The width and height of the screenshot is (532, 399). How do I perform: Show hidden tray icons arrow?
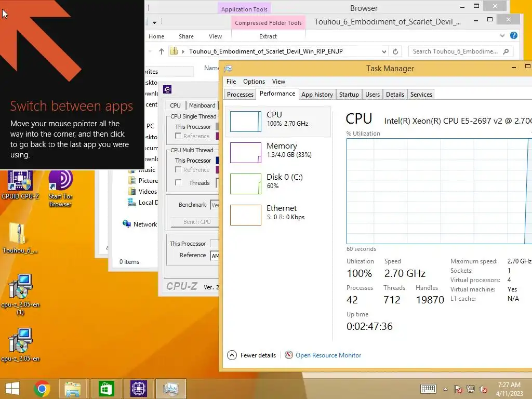445,389
